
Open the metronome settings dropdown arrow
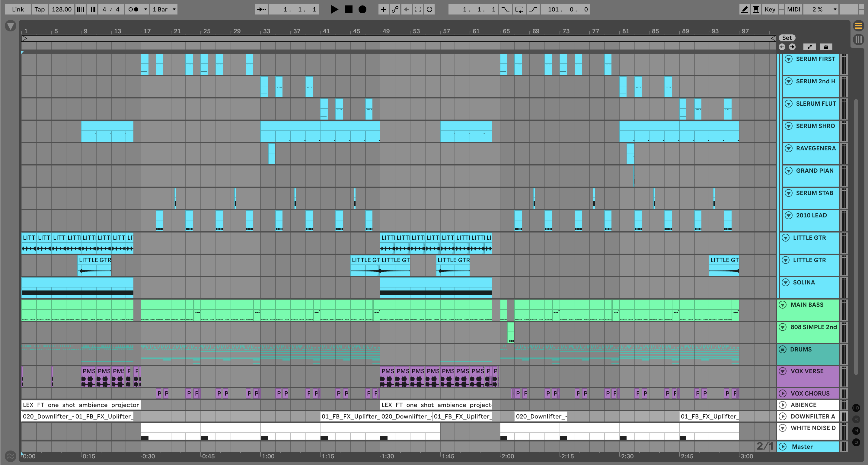tap(145, 9)
